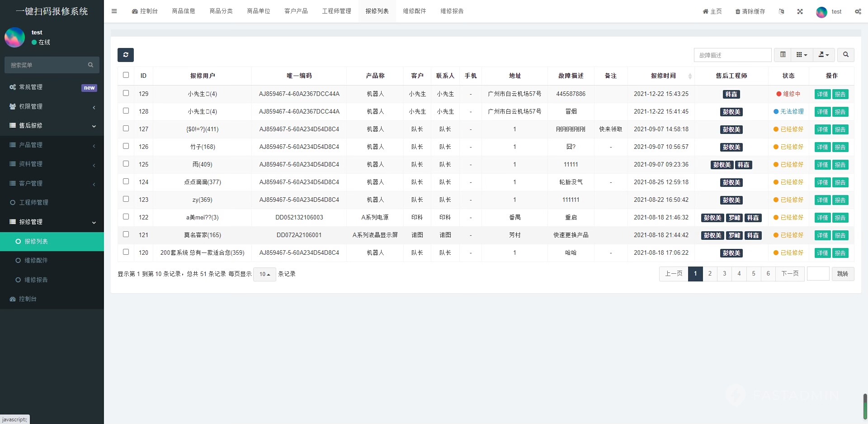Toggle the sidebar hamburger menu icon
The height and width of the screenshot is (424, 868).
114,11
